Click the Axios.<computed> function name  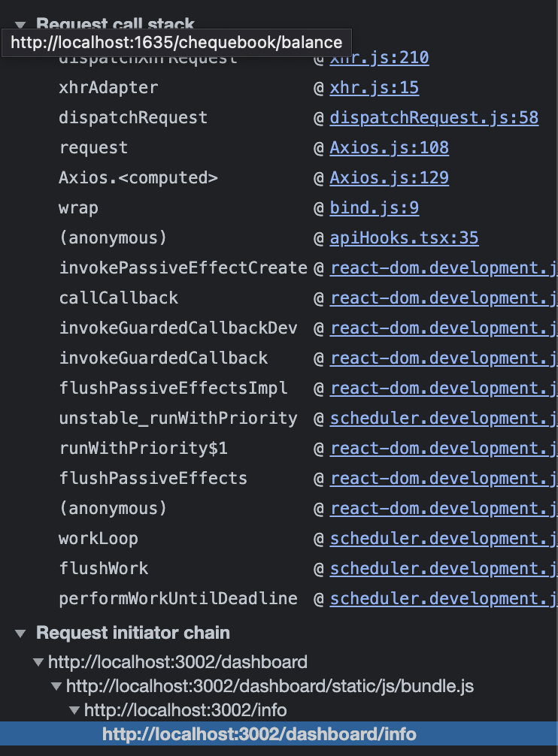click(x=138, y=178)
